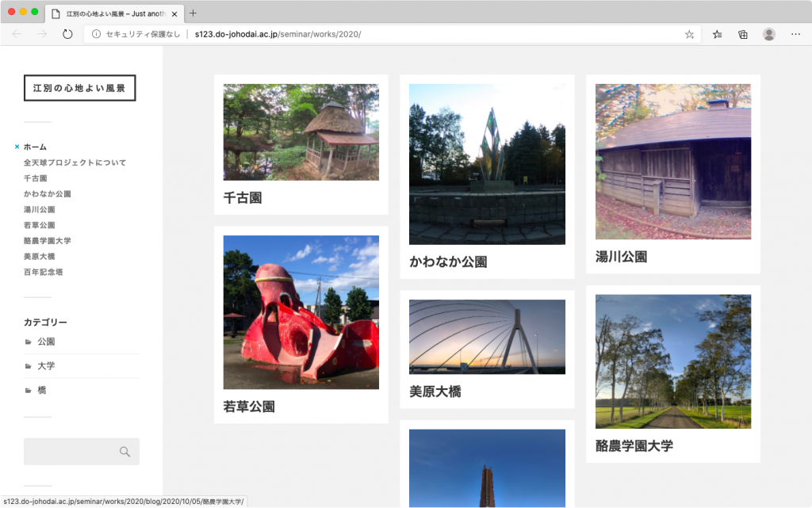
Task: Click the 江別の心地よい風景 site title logo
Action: pos(79,88)
